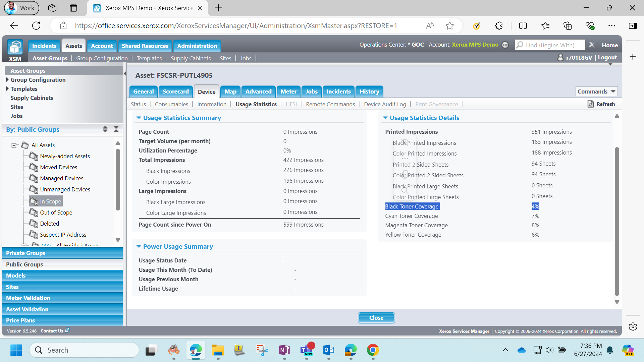Clear the Find box with the X icon

click(x=592, y=45)
